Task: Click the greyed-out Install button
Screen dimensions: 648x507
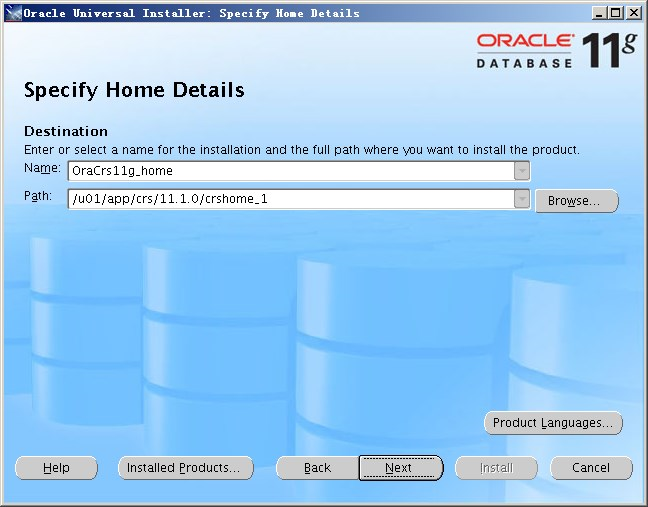Action: pos(496,468)
